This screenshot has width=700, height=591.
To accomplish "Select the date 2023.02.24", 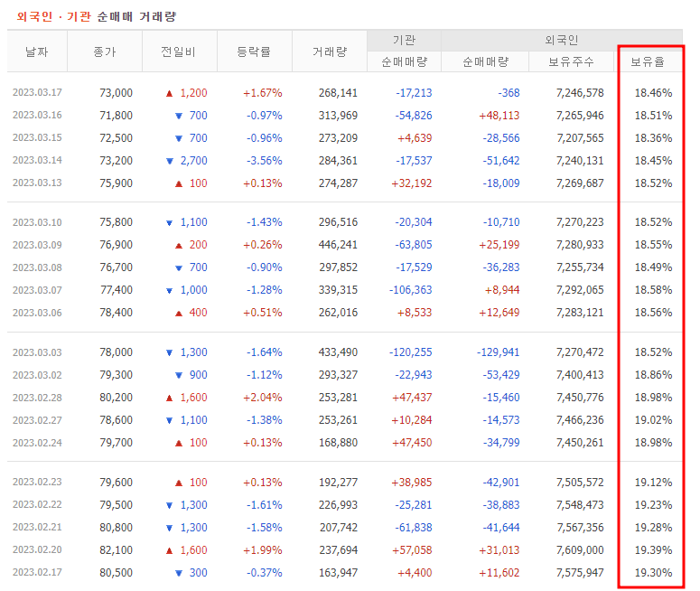I will click(x=37, y=443).
